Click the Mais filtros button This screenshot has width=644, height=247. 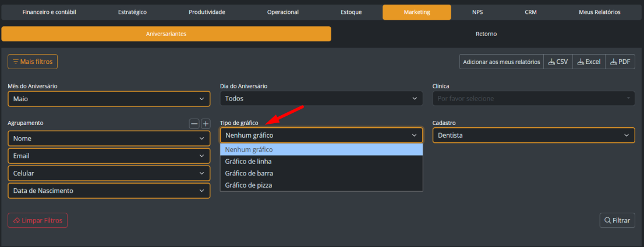[x=33, y=62]
